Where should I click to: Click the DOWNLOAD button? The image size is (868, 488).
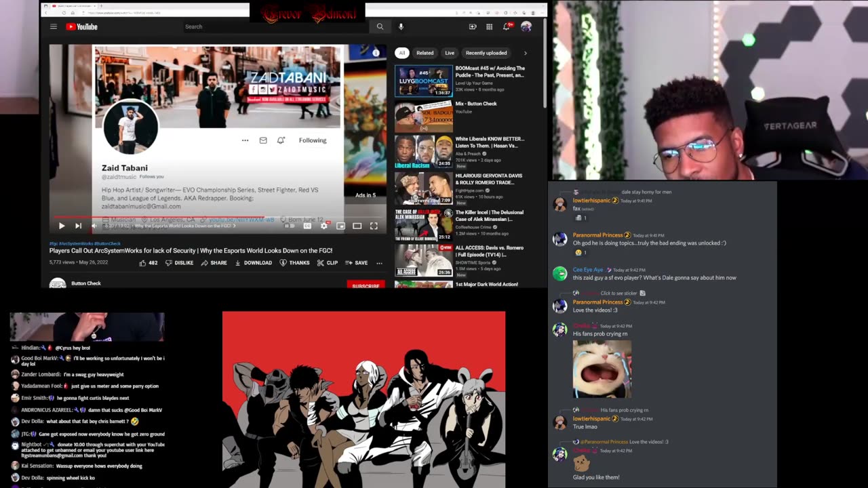click(x=253, y=263)
